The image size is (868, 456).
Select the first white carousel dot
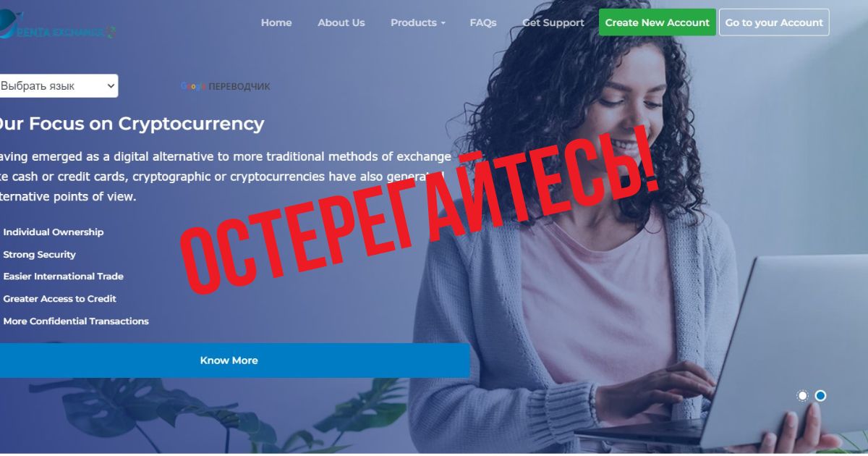802,396
